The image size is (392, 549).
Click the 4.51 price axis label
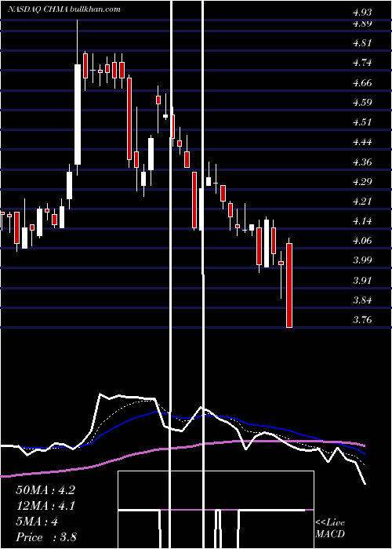362,122
